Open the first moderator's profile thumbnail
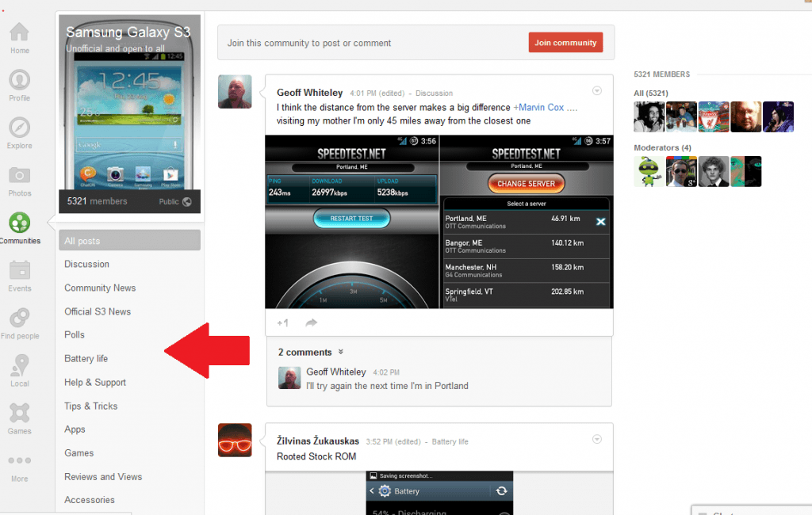Viewport: 812px width, 515px height. pyautogui.click(x=649, y=171)
